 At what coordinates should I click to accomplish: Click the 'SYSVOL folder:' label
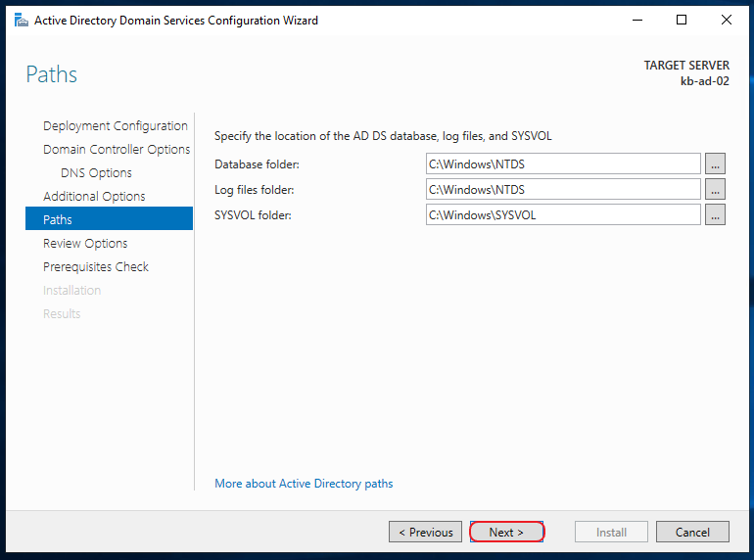[x=253, y=215]
